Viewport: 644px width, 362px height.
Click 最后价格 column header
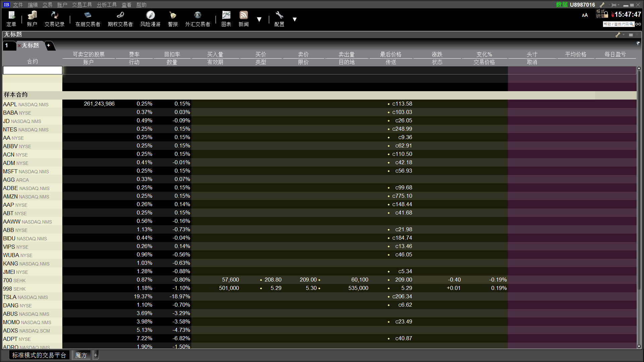(391, 54)
